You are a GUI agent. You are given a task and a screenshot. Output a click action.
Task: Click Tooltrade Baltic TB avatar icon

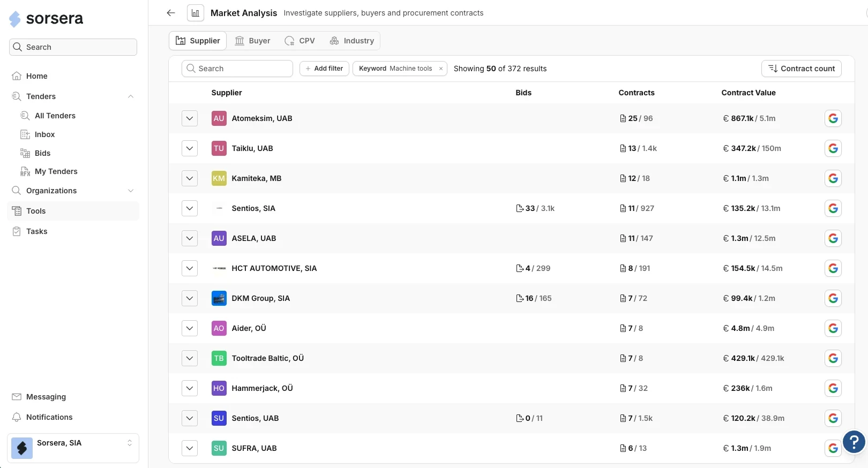[219, 358]
